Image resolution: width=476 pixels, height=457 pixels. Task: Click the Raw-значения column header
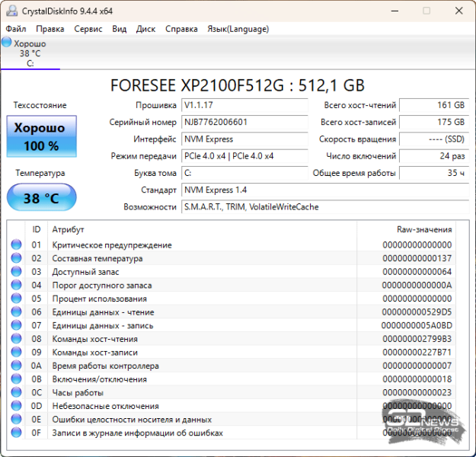pyautogui.click(x=423, y=229)
